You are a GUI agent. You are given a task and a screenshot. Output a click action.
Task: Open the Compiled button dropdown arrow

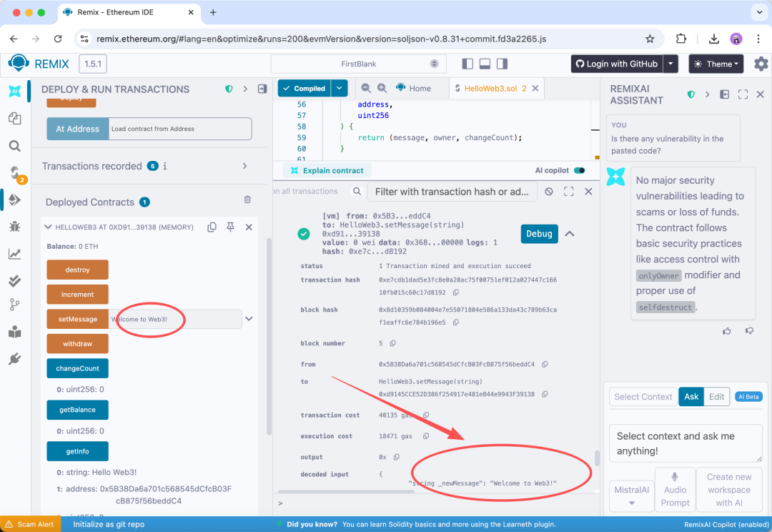click(340, 88)
